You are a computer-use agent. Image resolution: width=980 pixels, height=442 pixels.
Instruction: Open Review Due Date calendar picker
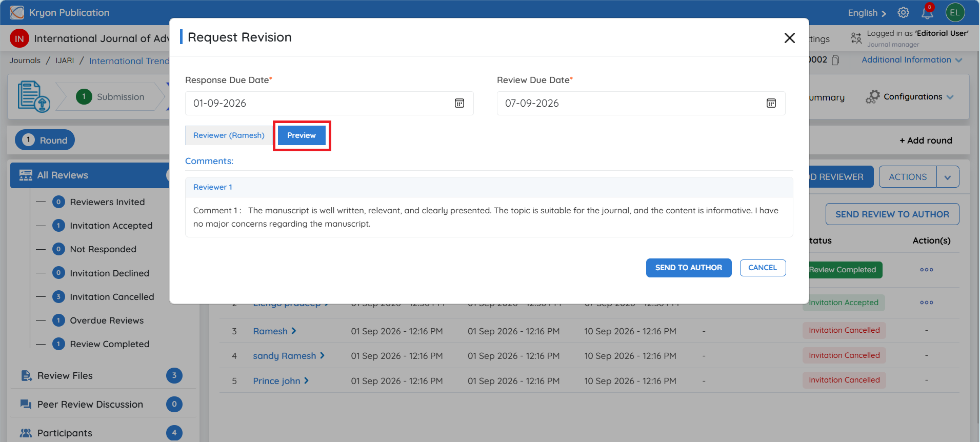pos(771,103)
